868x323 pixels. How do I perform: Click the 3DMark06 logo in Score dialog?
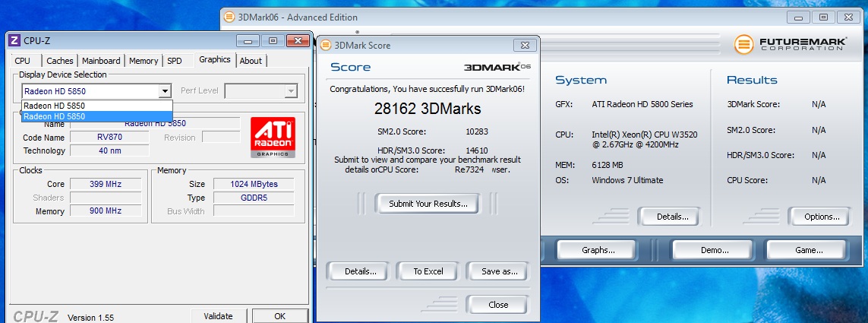[x=497, y=67]
